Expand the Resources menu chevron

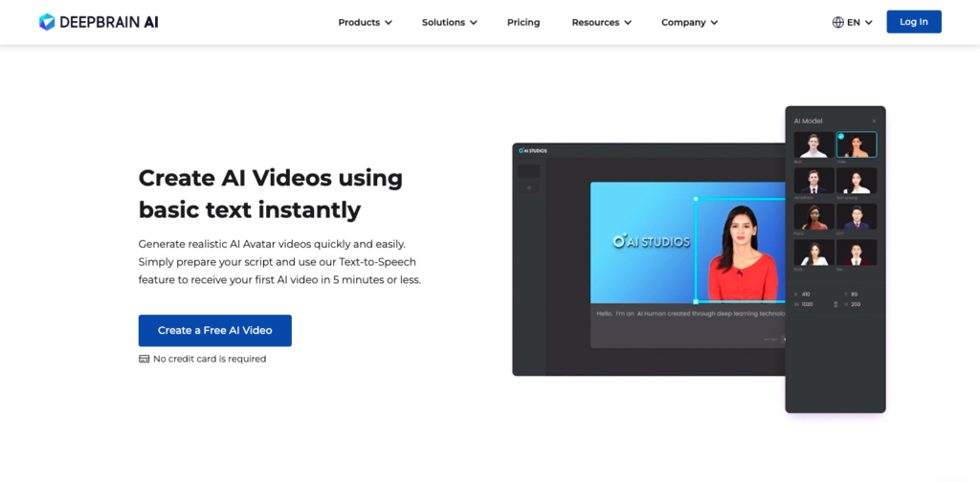click(x=628, y=23)
